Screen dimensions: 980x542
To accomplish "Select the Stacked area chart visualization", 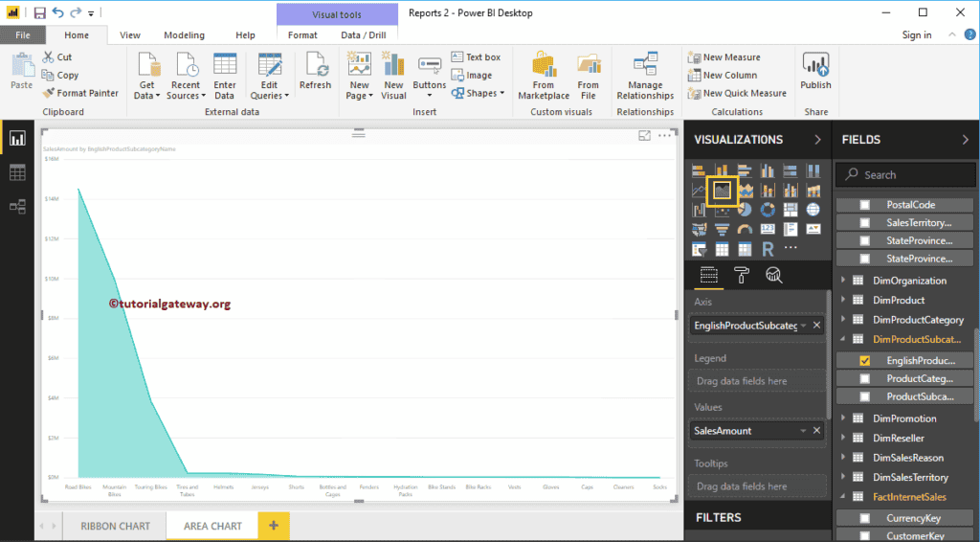I will pyautogui.click(x=745, y=191).
